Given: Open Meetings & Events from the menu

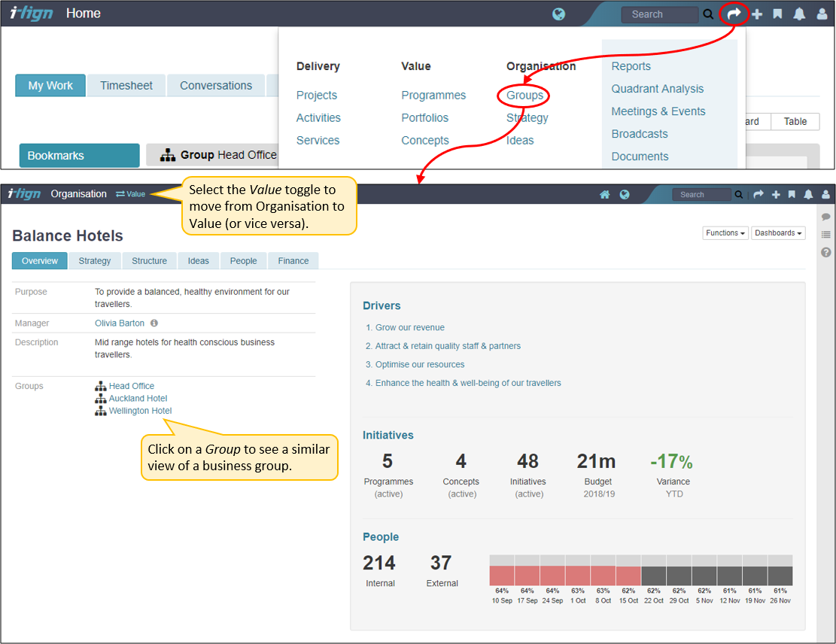Looking at the screenshot, I should click(658, 111).
